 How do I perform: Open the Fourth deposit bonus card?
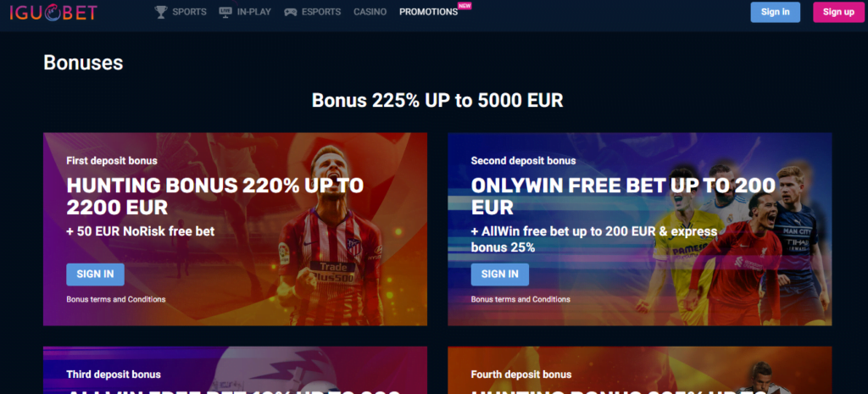[639, 370]
